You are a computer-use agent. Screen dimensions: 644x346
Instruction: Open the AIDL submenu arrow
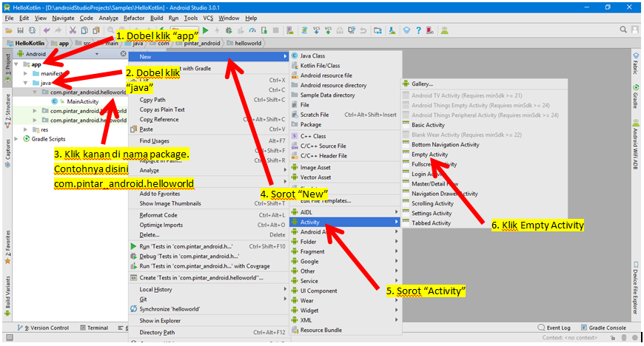click(x=396, y=212)
